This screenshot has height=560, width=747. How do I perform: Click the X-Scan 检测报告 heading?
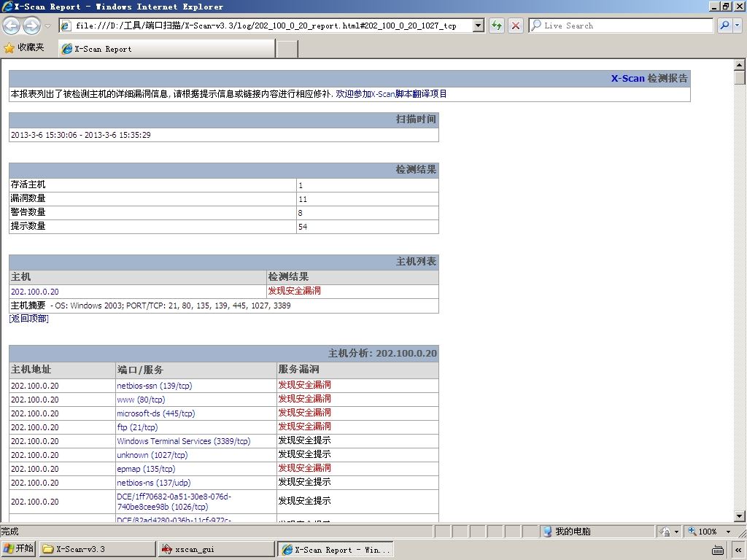coord(649,79)
